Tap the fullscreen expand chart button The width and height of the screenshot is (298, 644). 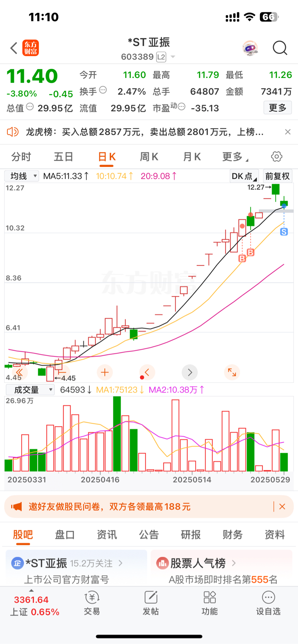(x=232, y=373)
